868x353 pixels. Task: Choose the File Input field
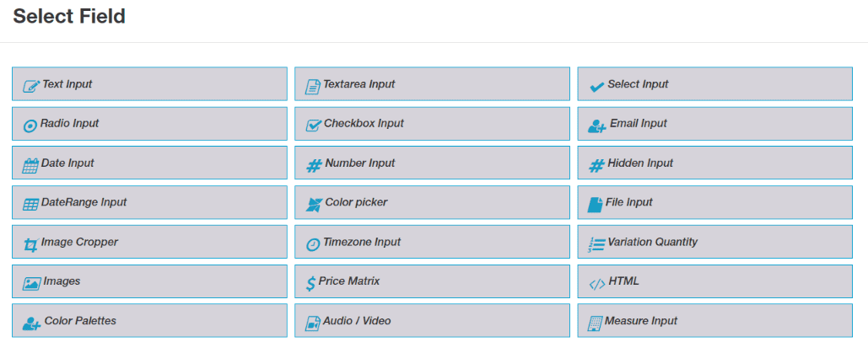point(714,203)
